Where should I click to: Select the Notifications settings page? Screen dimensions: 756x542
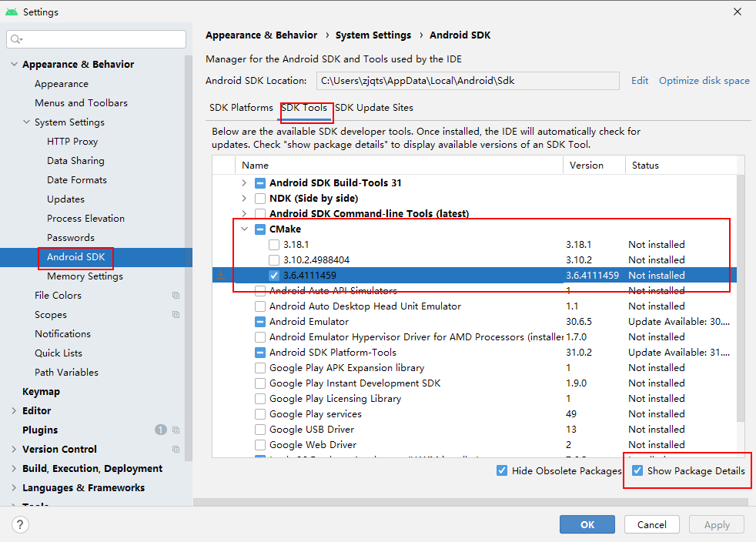click(x=62, y=333)
